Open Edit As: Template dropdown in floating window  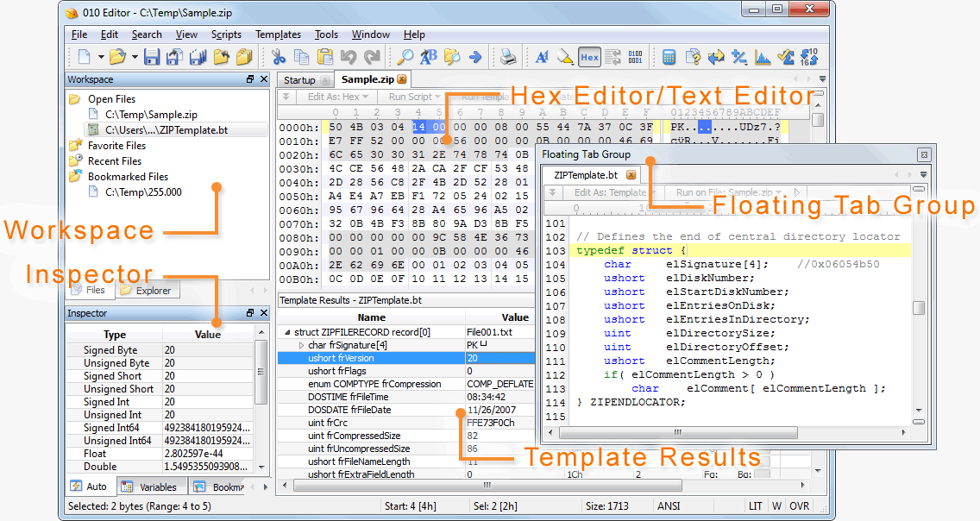coord(613,192)
